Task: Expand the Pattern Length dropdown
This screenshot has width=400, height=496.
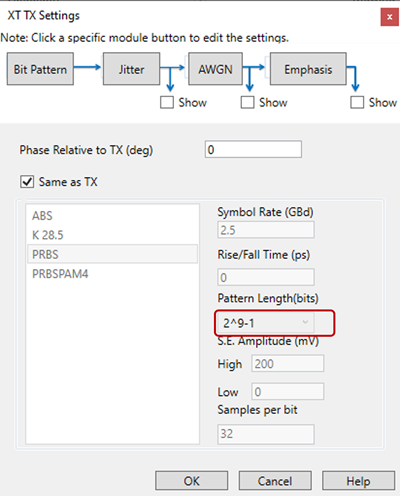Action: pos(265,323)
